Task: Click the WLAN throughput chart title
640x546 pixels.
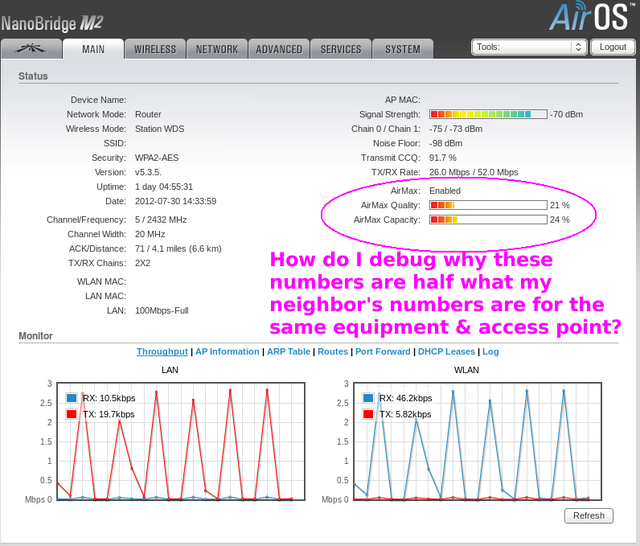Action: click(466, 370)
